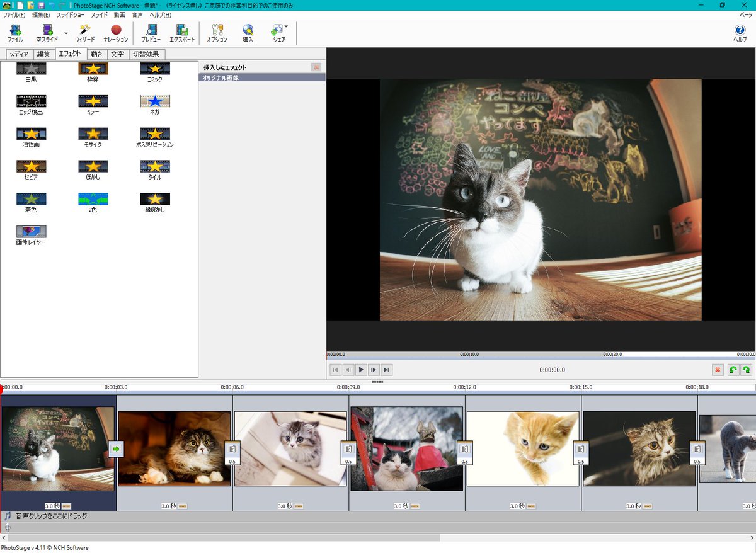Launch the ウィザード wizard tool

tap(84, 33)
